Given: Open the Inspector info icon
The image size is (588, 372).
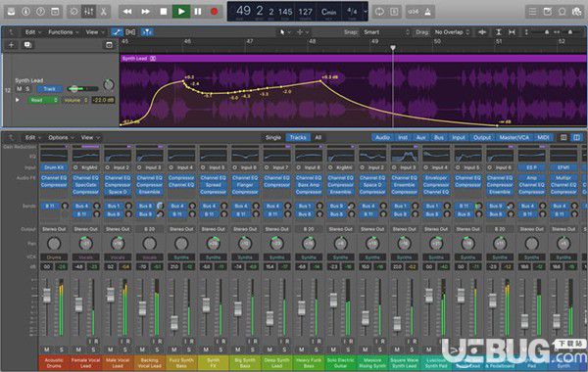Looking at the screenshot, I should (x=25, y=12).
